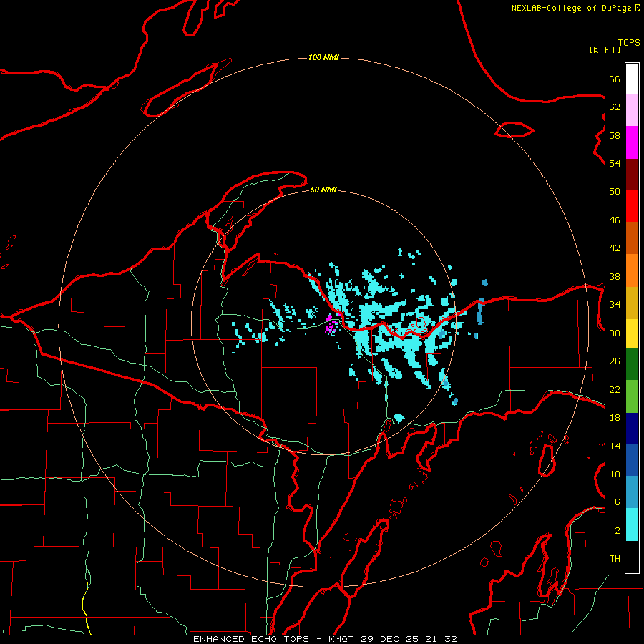The height and width of the screenshot is (644, 644).
Task: Click the 6 legend value
Action: 618,502
